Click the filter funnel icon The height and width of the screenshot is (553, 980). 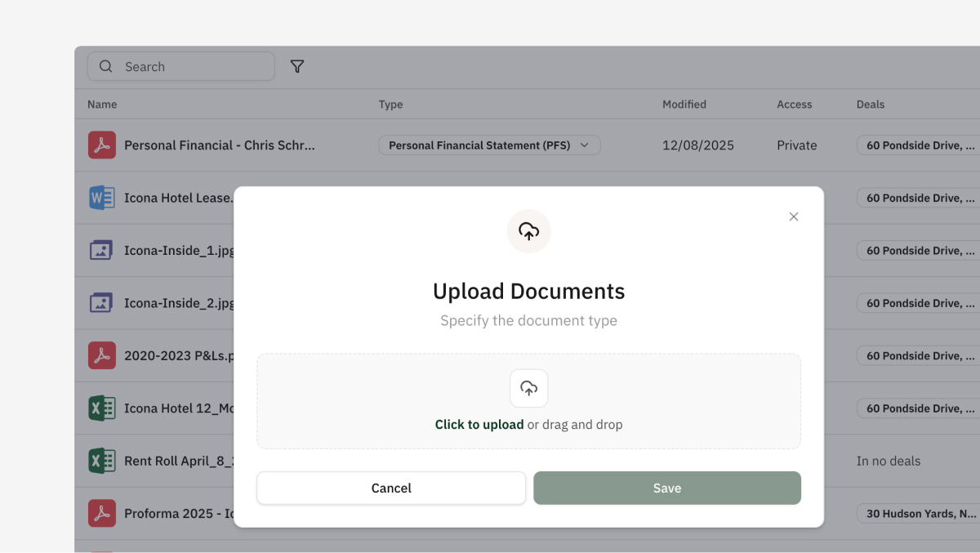297,67
